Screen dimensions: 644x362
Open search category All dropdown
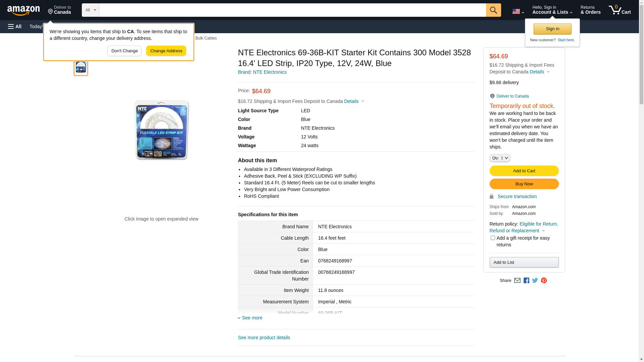coord(90,10)
